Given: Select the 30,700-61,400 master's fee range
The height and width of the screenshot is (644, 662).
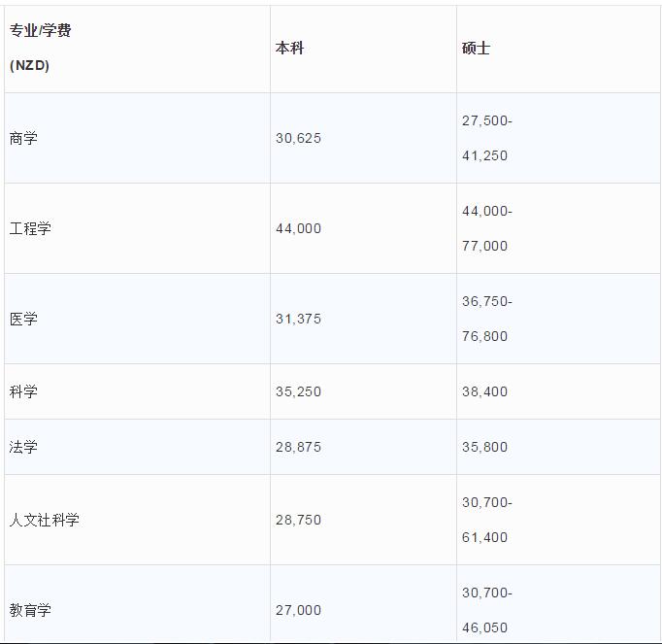Looking at the screenshot, I should (x=486, y=520).
